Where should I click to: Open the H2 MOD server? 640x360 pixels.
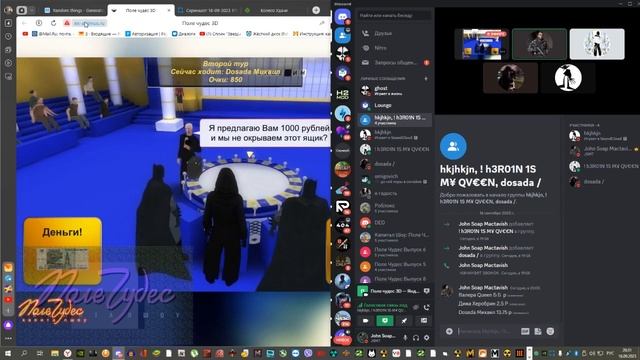click(x=342, y=94)
